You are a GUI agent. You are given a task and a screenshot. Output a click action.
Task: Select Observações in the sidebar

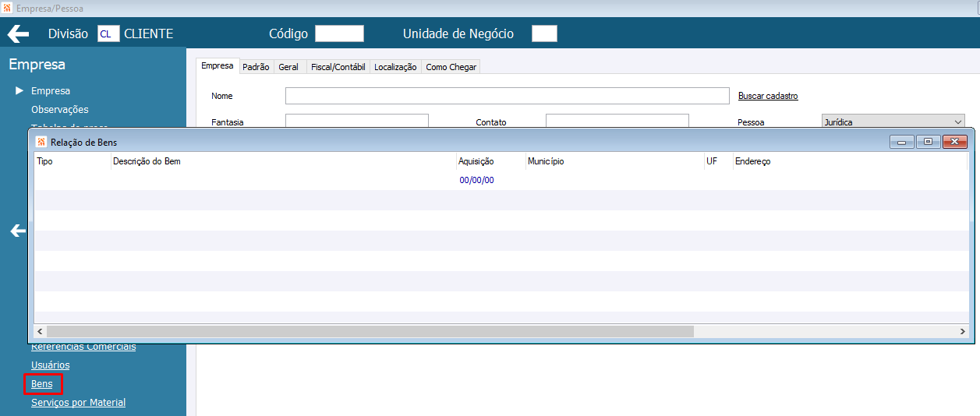click(x=60, y=109)
